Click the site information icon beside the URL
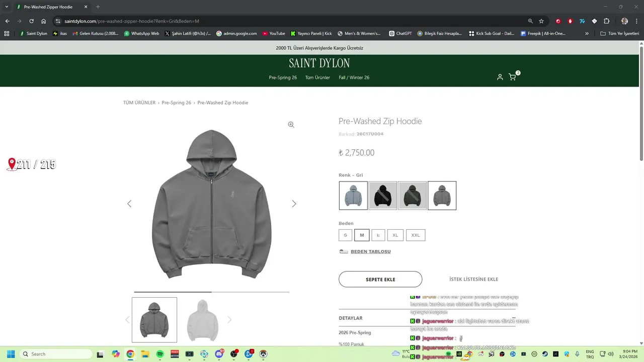Screen dimensions: 644x362 tap(58, 21)
